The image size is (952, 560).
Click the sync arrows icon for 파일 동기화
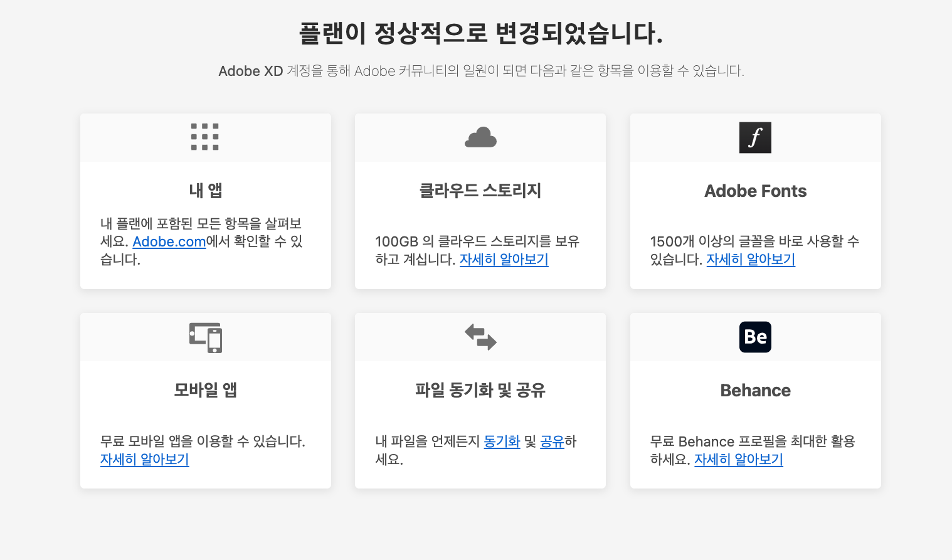coord(480,337)
